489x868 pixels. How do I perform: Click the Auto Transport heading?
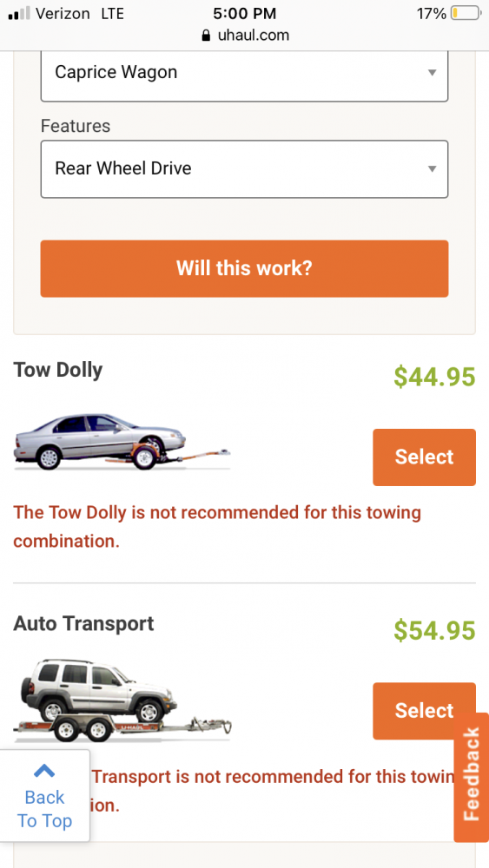coord(83,623)
